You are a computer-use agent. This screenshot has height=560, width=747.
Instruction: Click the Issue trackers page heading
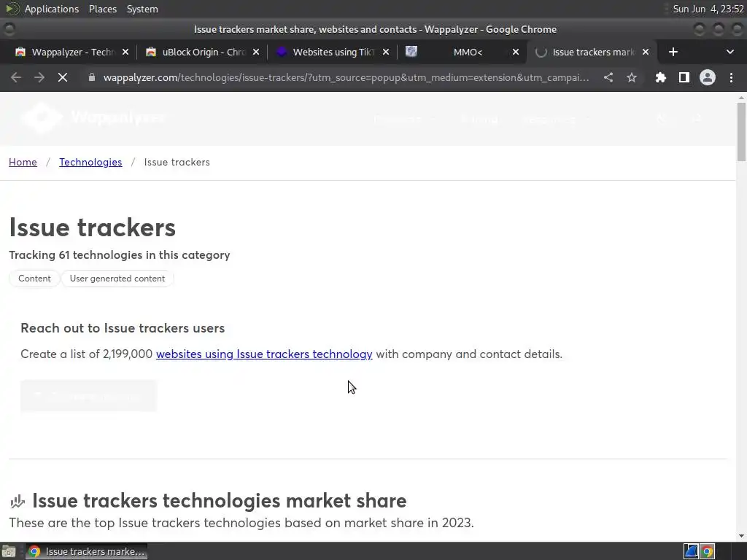pyautogui.click(x=93, y=227)
